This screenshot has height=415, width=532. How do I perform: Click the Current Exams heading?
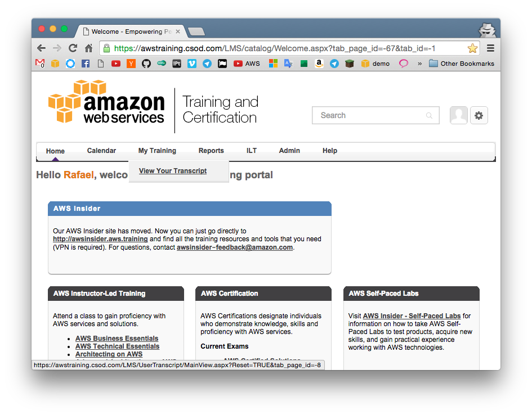224,346
